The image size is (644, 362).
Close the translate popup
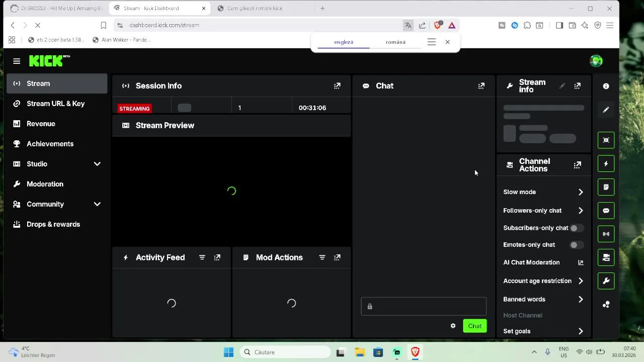(x=447, y=42)
